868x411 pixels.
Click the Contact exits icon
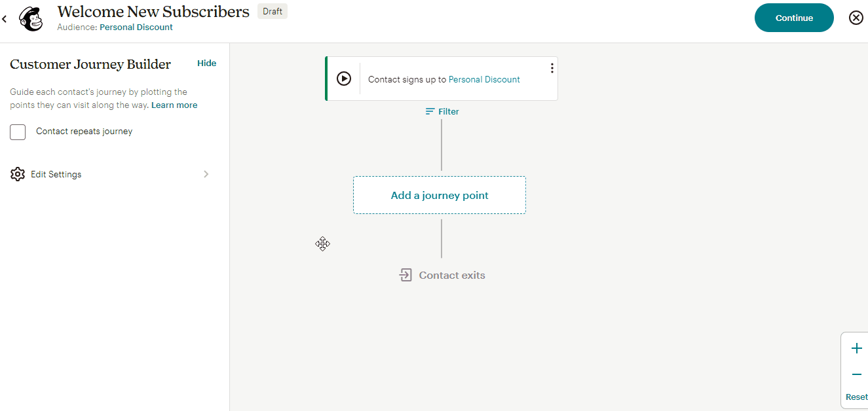406,275
